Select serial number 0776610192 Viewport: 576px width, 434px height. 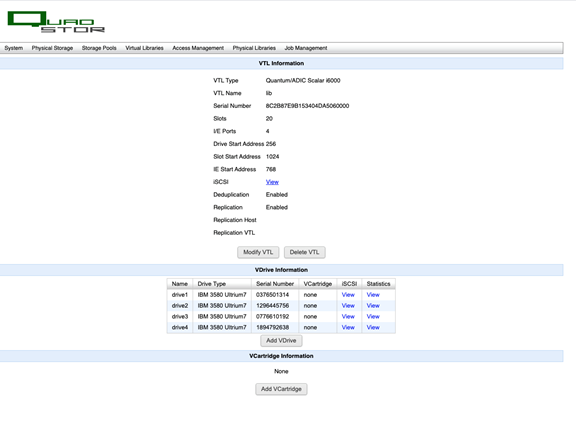click(x=273, y=316)
